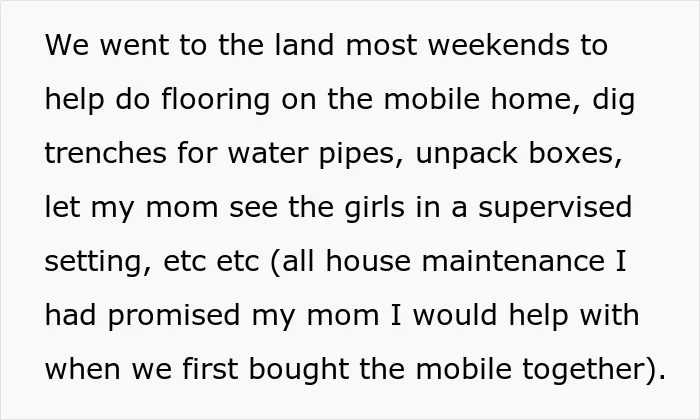Click the word 'house'
This screenshot has height=420, width=700.
[368, 261]
